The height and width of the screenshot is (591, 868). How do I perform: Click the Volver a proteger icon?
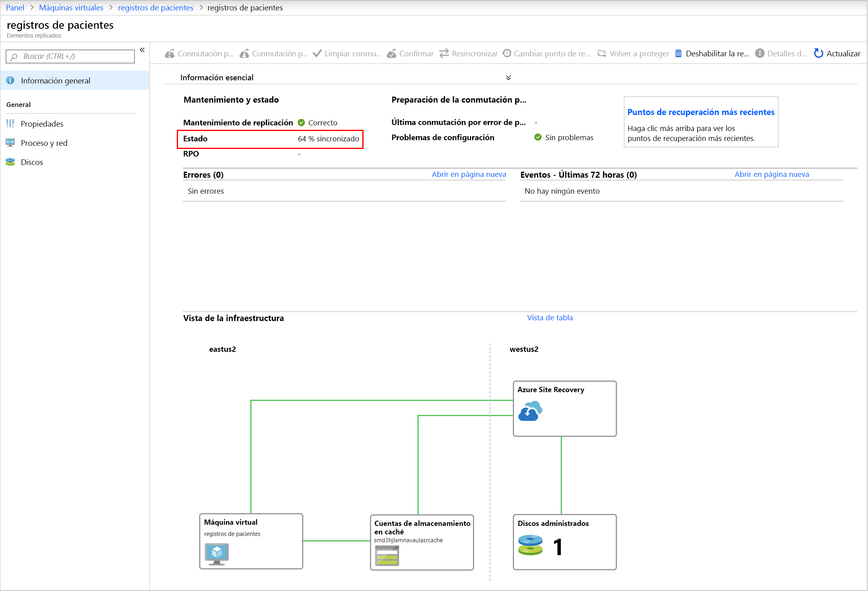[x=601, y=53]
